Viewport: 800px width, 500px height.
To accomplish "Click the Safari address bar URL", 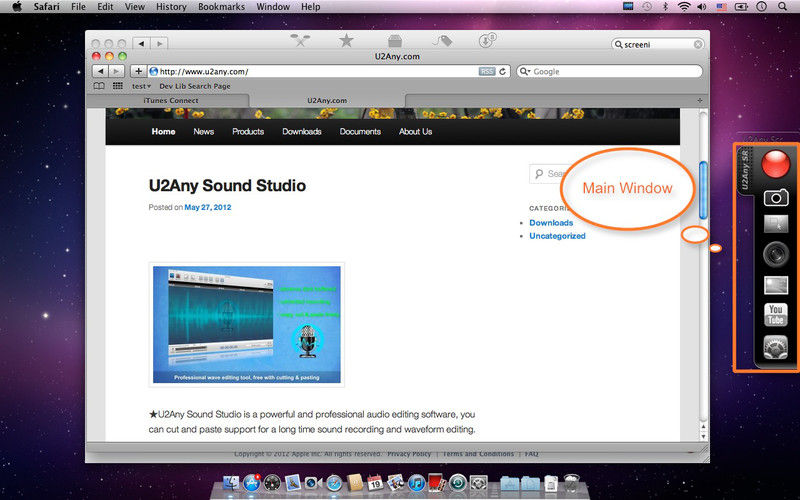I will click(x=312, y=71).
